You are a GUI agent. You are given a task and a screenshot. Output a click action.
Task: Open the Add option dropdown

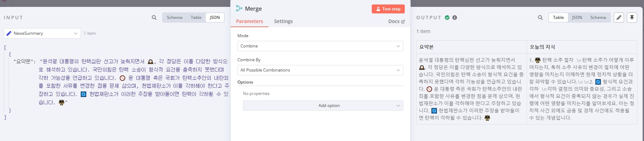pyautogui.click(x=323, y=106)
